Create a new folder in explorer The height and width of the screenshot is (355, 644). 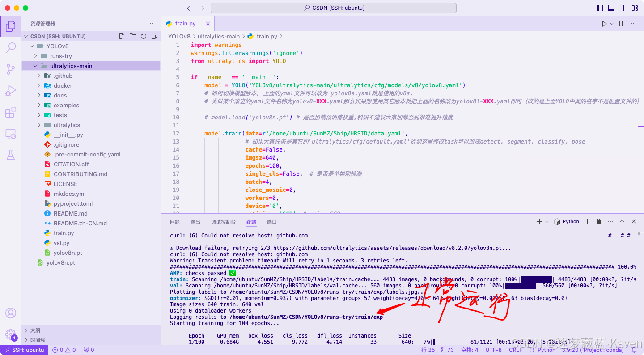tap(133, 36)
